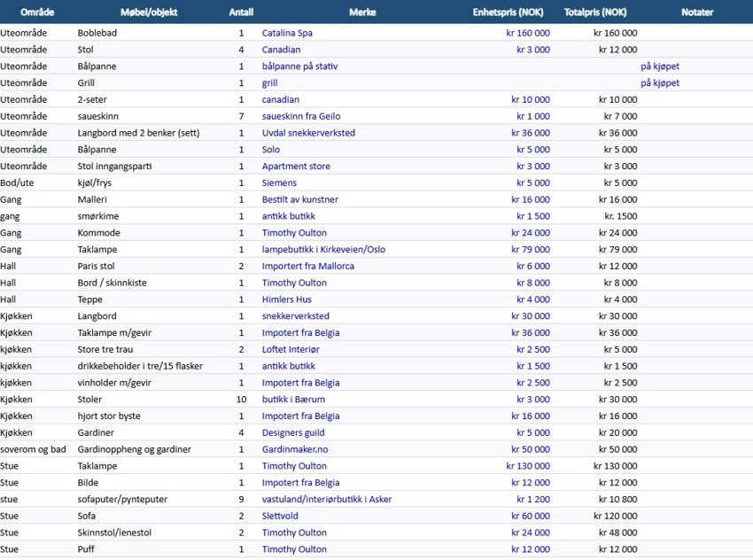753x560 pixels.
Task: Select the sofaputer/pynteputer cell
Action: click(x=122, y=499)
